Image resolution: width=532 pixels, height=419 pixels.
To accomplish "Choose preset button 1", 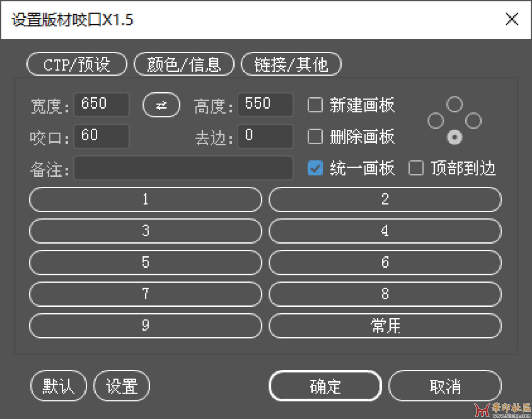I will [x=145, y=200].
